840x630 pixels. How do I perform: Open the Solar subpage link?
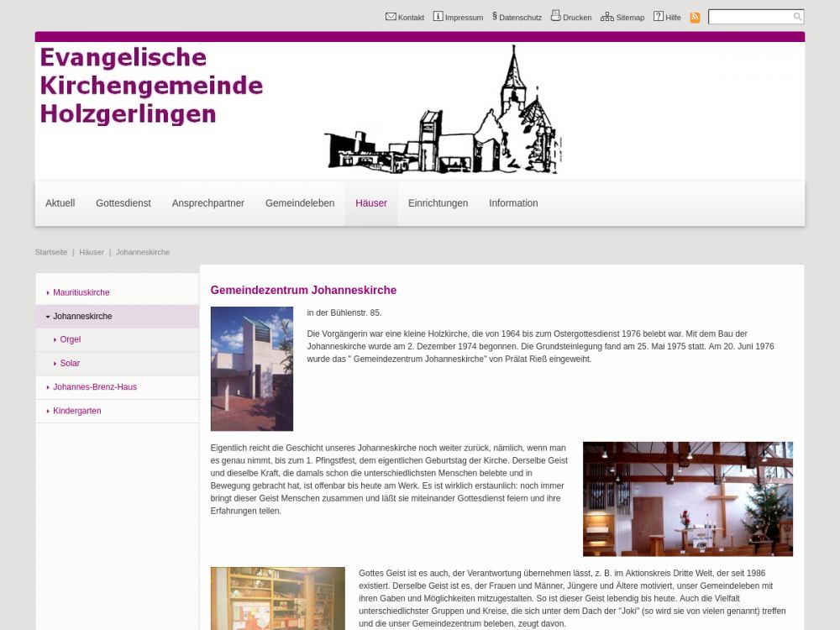tap(70, 364)
